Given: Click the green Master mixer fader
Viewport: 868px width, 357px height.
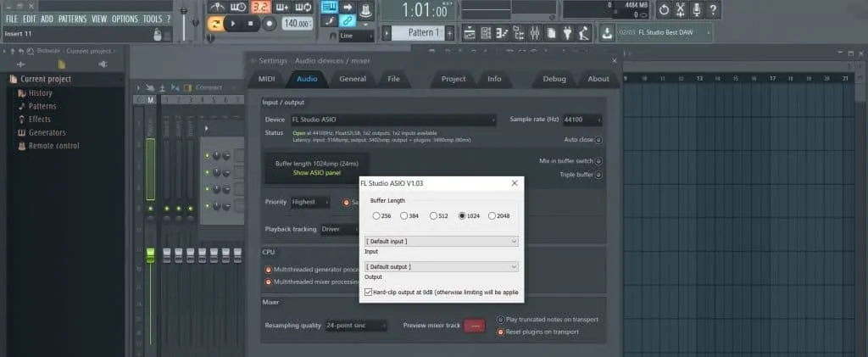Looking at the screenshot, I should click(x=151, y=256).
